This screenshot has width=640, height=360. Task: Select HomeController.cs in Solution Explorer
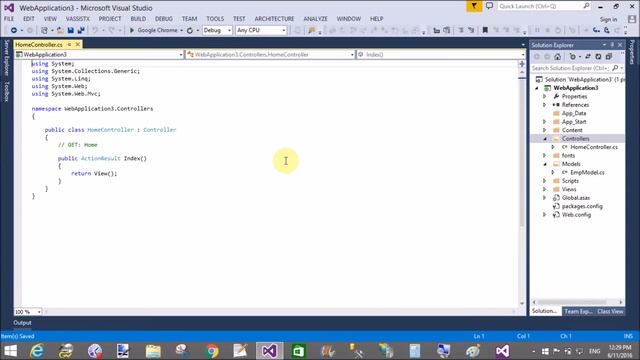[x=594, y=147]
